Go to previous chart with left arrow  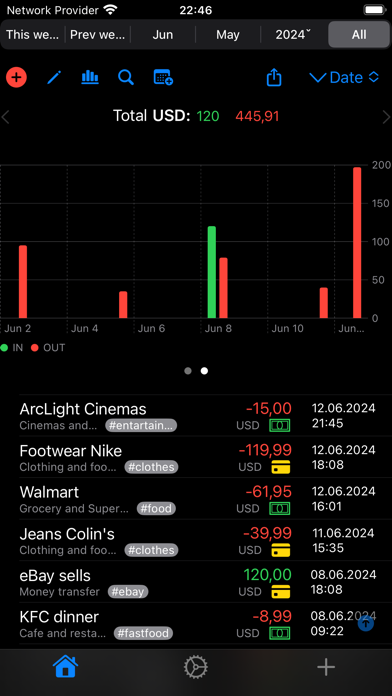point(5,117)
